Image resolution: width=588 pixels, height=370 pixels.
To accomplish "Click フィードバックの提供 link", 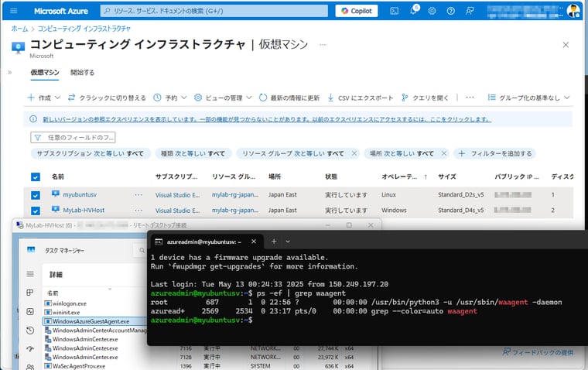I will [x=538, y=352].
